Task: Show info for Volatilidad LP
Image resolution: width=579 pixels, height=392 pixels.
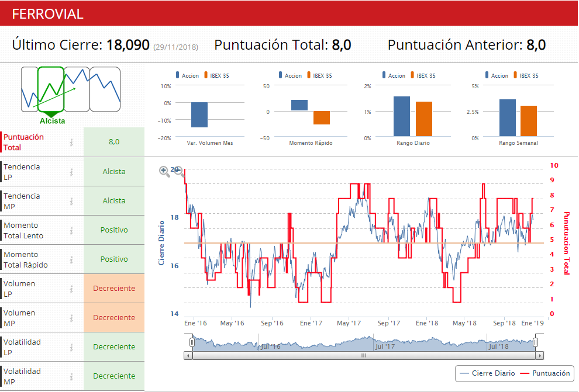Action: (71, 347)
